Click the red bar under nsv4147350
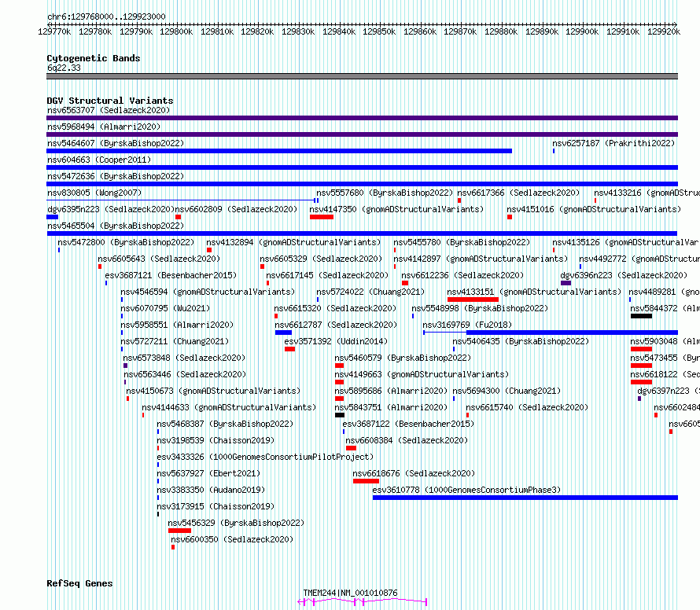 (x=322, y=217)
